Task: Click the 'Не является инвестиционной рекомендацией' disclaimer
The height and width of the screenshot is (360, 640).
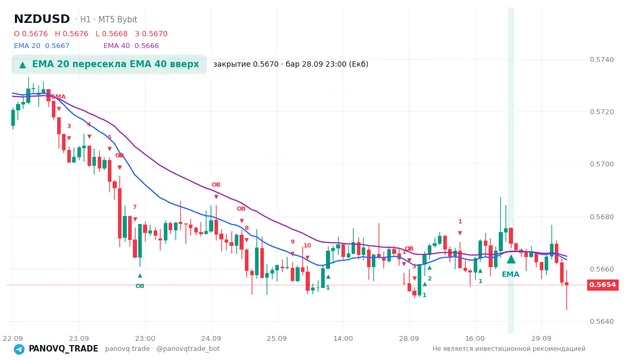Action: pyautogui.click(x=509, y=349)
